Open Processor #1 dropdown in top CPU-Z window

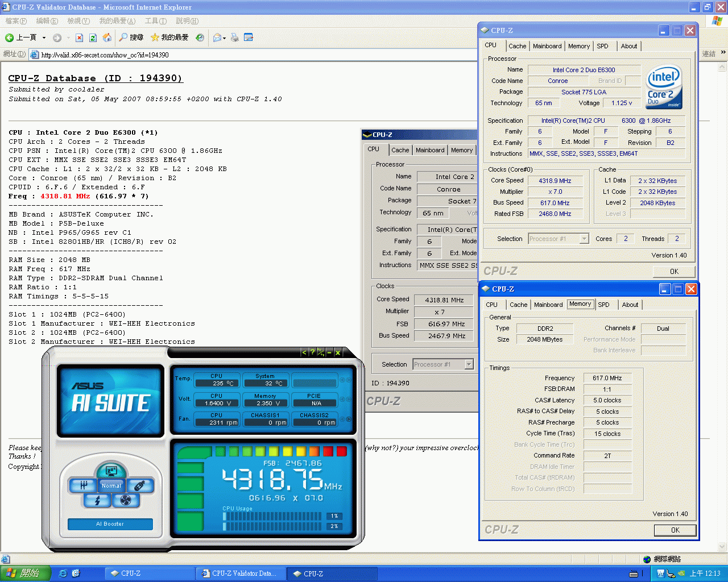(559, 239)
